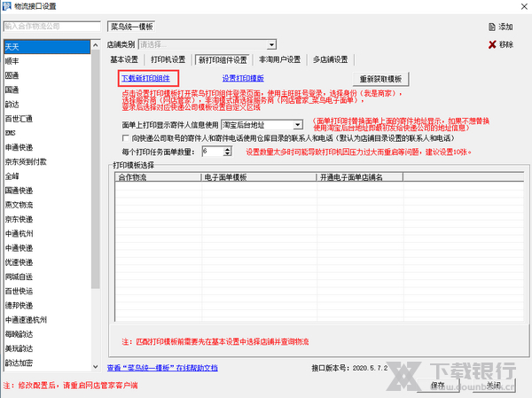
Task: Select 每晚韵达 in the logistics list
Action: click(x=47, y=334)
